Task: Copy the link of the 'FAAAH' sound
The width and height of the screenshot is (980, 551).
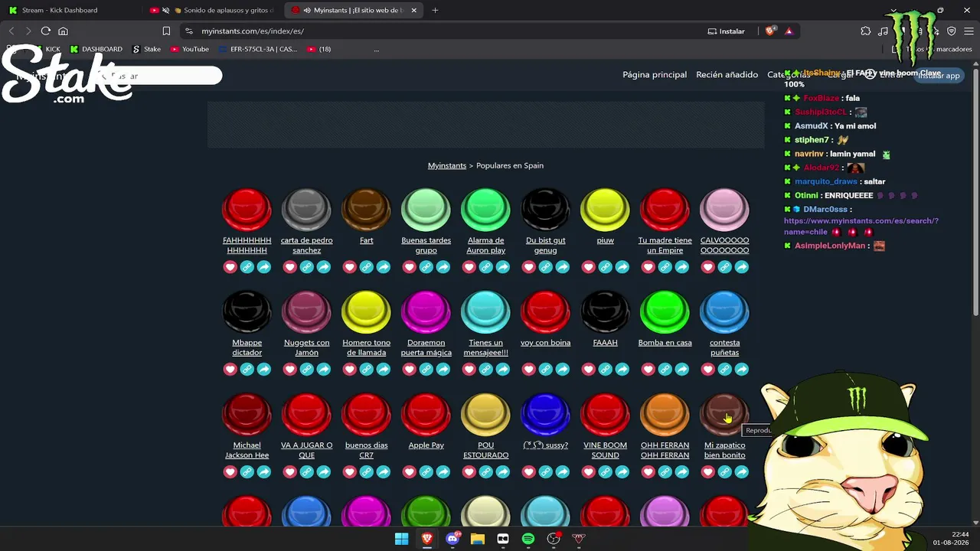Action: (606, 370)
